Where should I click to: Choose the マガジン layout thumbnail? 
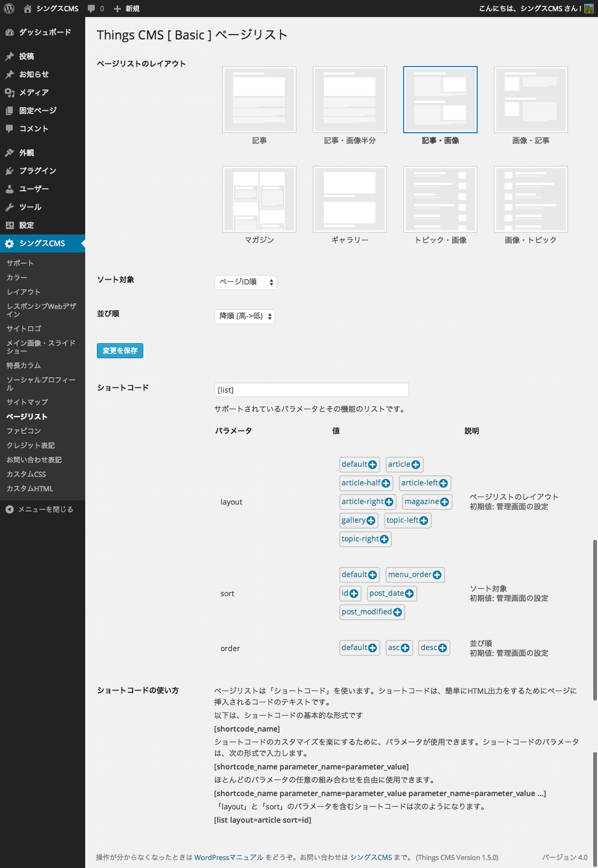[x=259, y=199]
